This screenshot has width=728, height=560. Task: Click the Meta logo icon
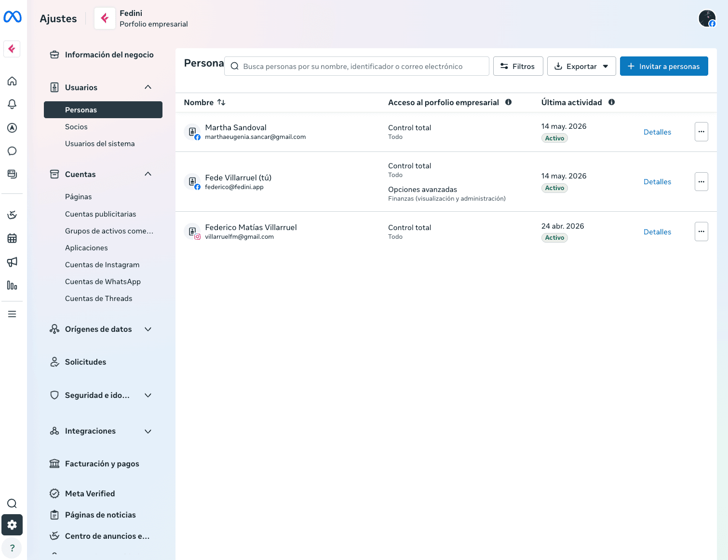click(x=12, y=17)
